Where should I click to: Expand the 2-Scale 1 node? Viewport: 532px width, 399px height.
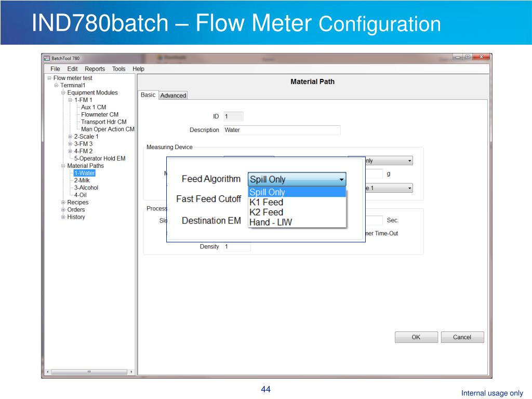(x=70, y=137)
